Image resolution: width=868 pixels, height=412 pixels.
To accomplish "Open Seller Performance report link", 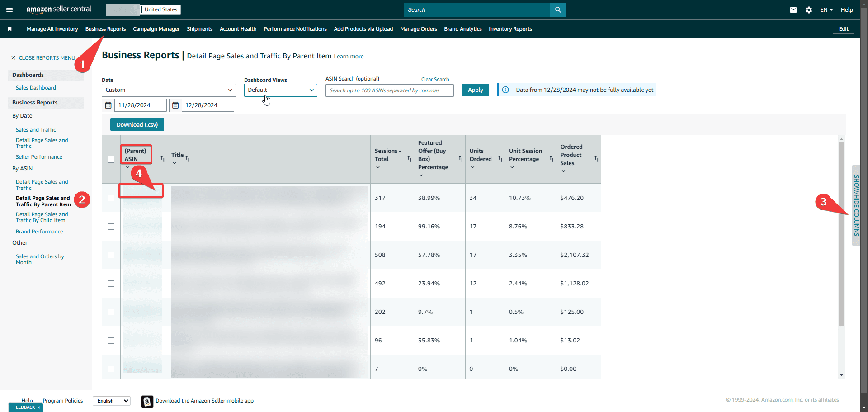I will pyautogui.click(x=39, y=157).
